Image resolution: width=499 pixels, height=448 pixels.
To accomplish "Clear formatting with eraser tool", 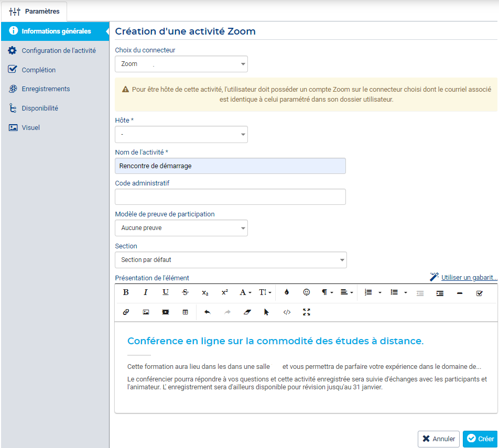I will coord(247,312).
